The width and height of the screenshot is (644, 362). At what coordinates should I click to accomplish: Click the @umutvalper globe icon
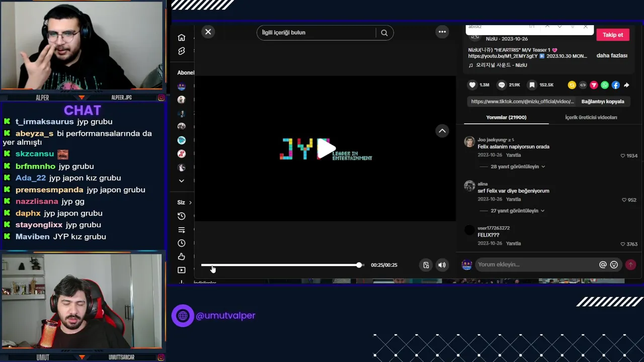point(183,316)
